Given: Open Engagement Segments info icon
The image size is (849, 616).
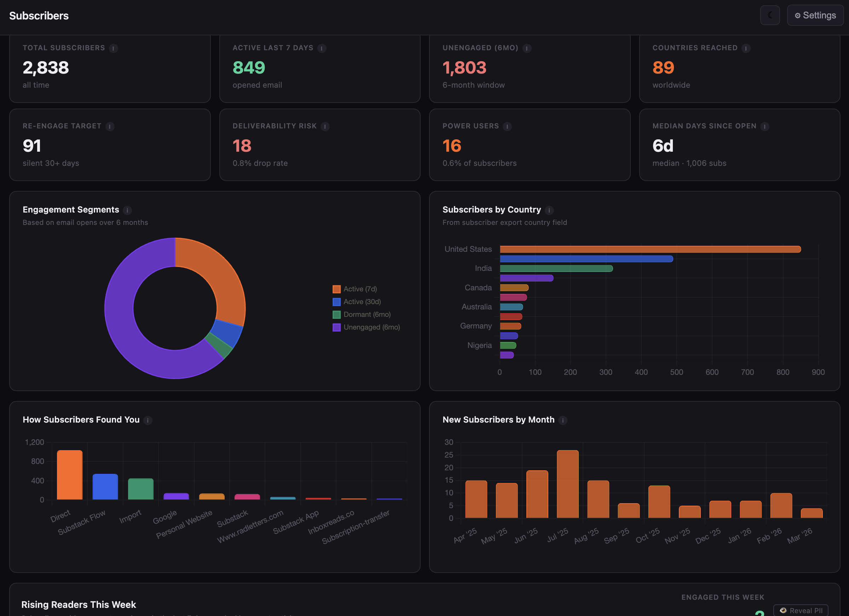Looking at the screenshot, I should (127, 210).
